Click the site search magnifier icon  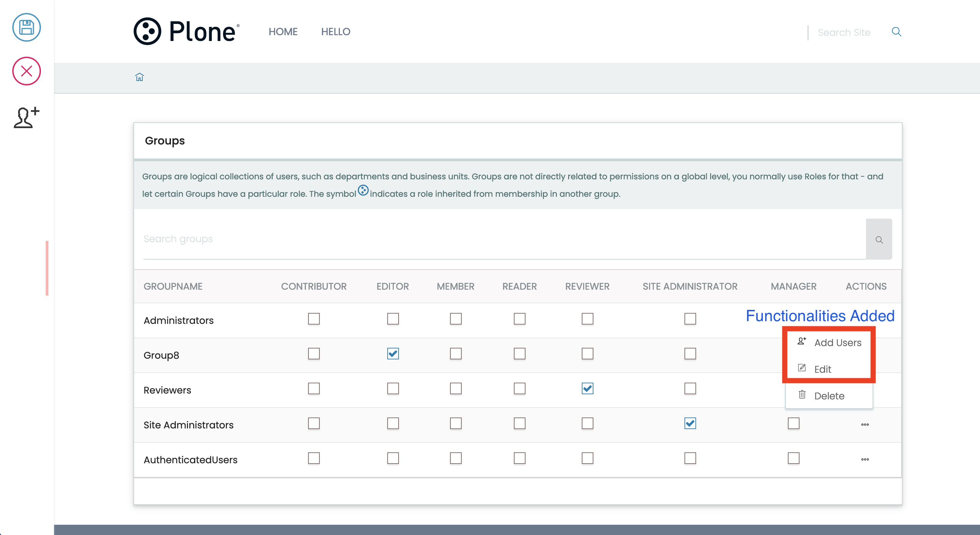point(897,32)
